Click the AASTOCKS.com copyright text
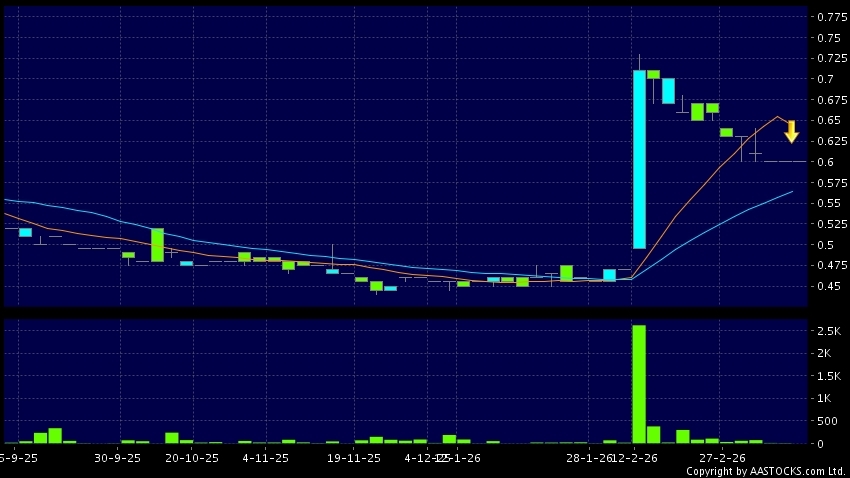850x478 pixels. click(x=765, y=471)
